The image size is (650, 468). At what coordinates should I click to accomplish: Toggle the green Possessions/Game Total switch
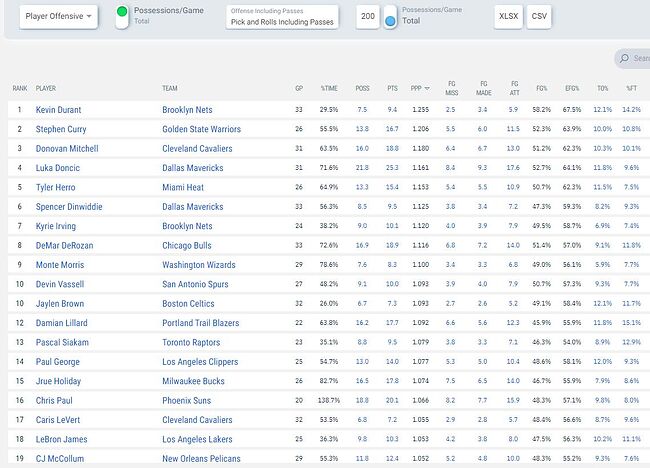click(122, 17)
